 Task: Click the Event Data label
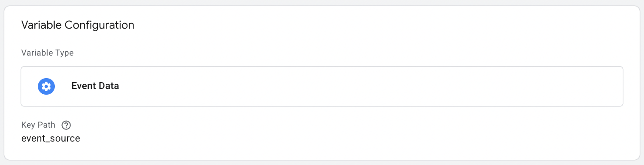pos(95,86)
